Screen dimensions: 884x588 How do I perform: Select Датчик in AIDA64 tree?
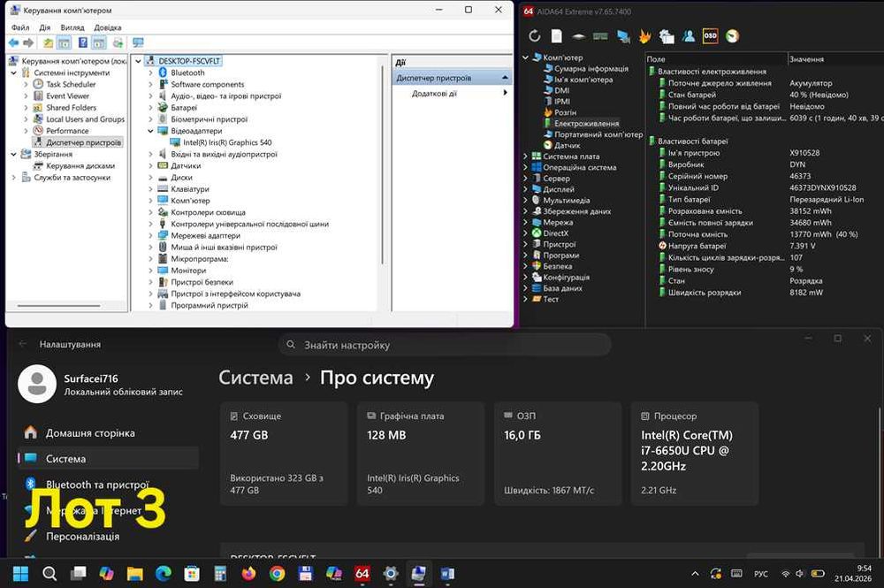[568, 145]
